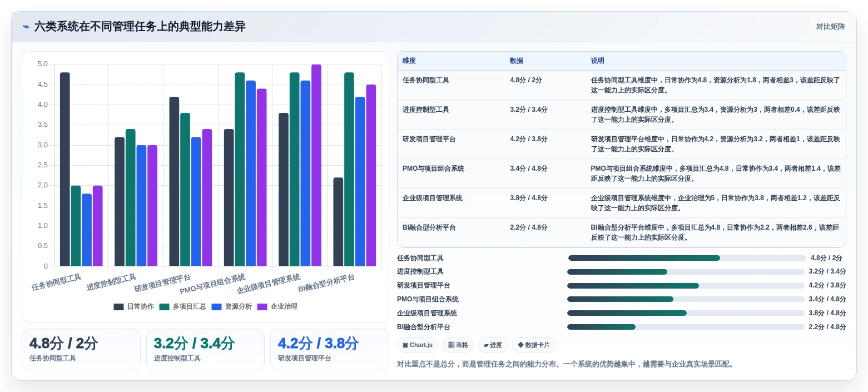Click the Chart.js tag chip

tap(418, 345)
